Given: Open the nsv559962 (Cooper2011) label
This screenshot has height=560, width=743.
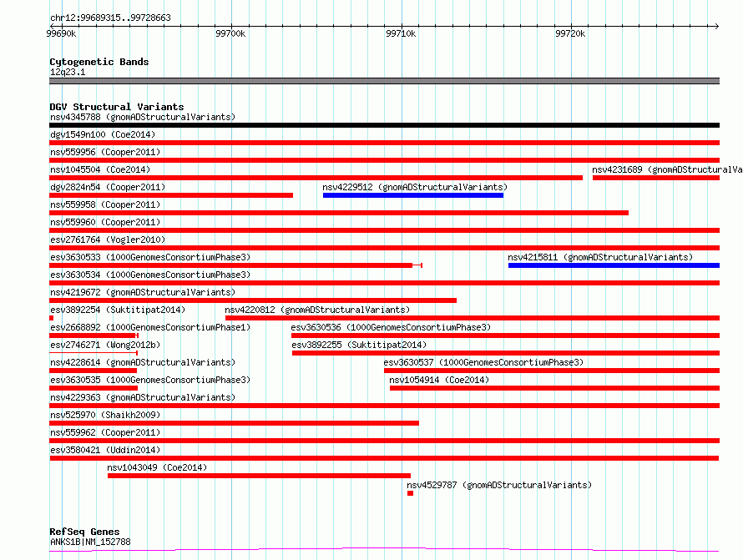Looking at the screenshot, I should [105, 432].
